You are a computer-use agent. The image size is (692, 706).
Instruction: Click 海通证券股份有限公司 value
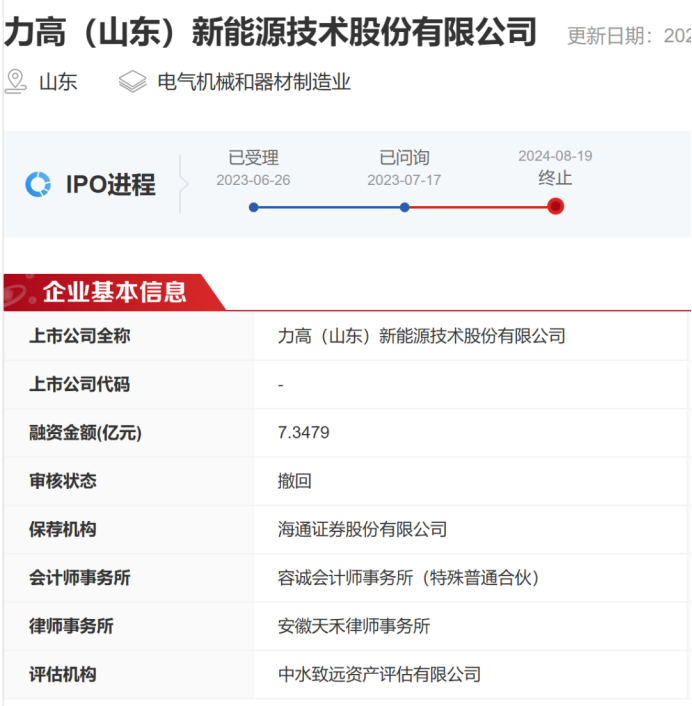362,530
